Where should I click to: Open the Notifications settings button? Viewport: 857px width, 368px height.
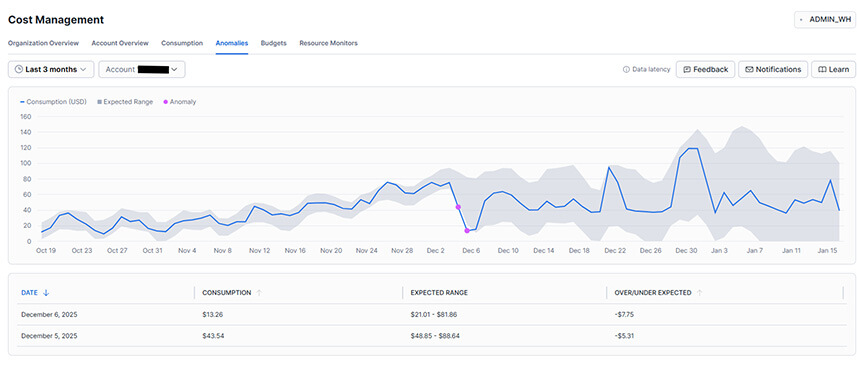click(x=773, y=69)
